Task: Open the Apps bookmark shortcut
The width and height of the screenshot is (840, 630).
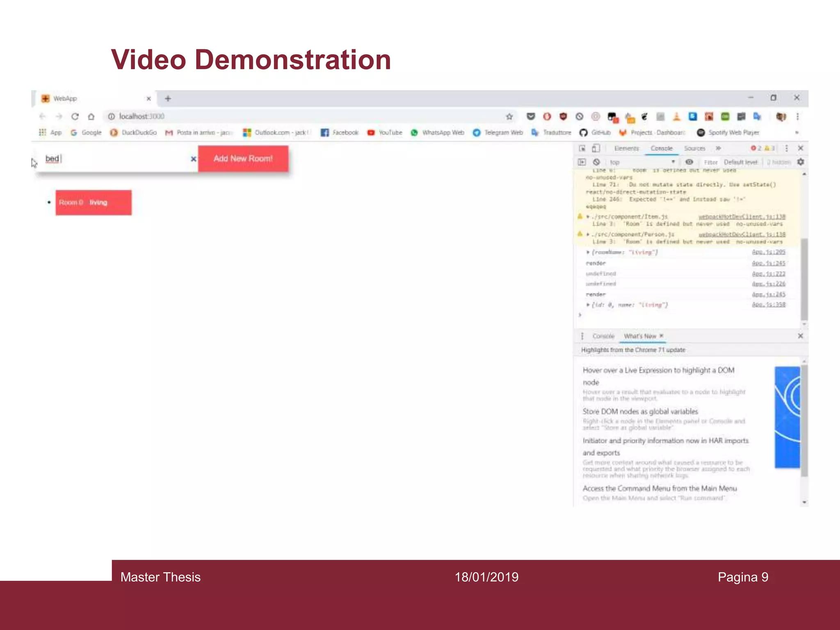Action: click(50, 132)
